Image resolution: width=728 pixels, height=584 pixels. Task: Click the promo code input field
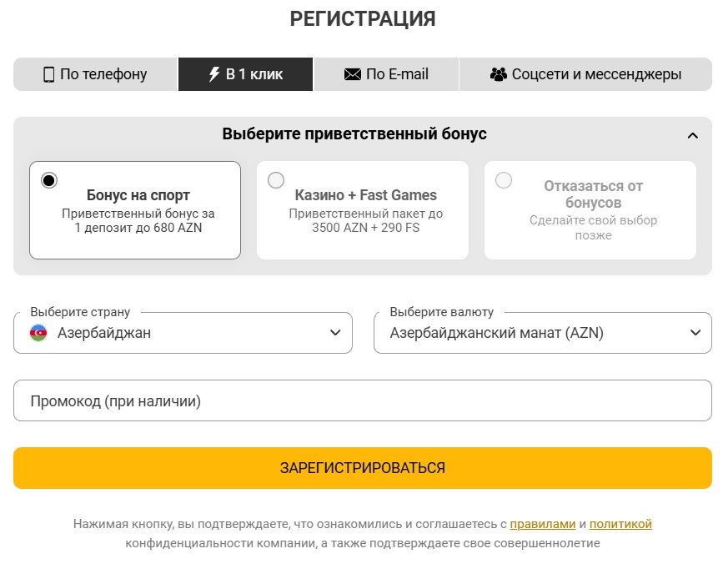tap(364, 400)
